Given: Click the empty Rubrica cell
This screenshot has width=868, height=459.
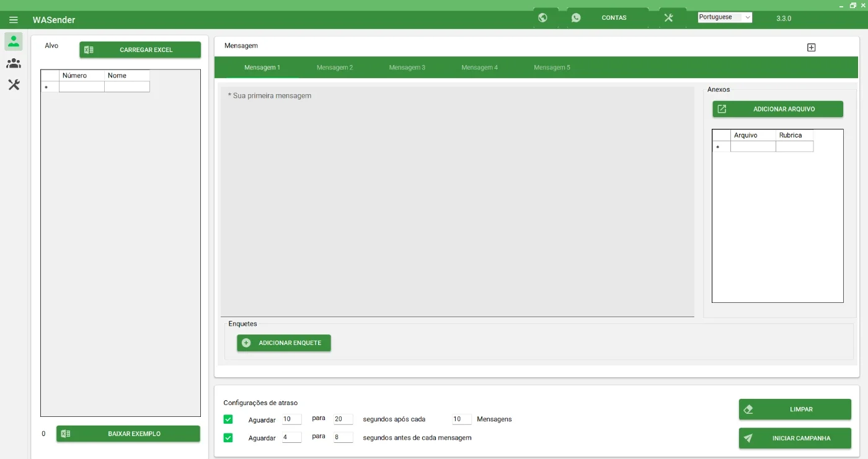Looking at the screenshot, I should (x=794, y=147).
